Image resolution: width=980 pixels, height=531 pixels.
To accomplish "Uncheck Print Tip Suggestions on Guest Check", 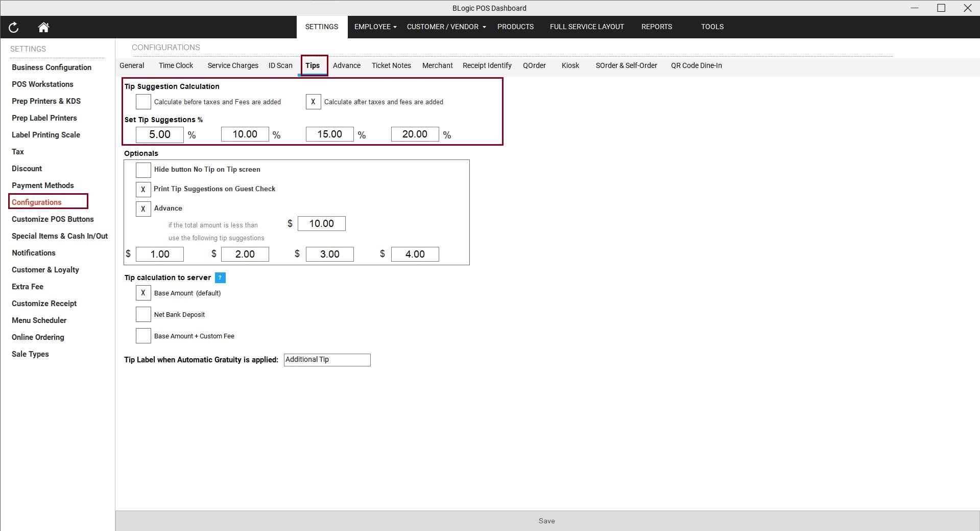I will pos(143,189).
